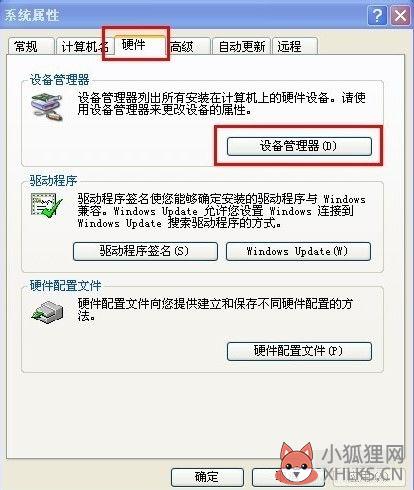The image size is (414, 490).
Task: Click the fox logo watermark
Action: [298, 463]
